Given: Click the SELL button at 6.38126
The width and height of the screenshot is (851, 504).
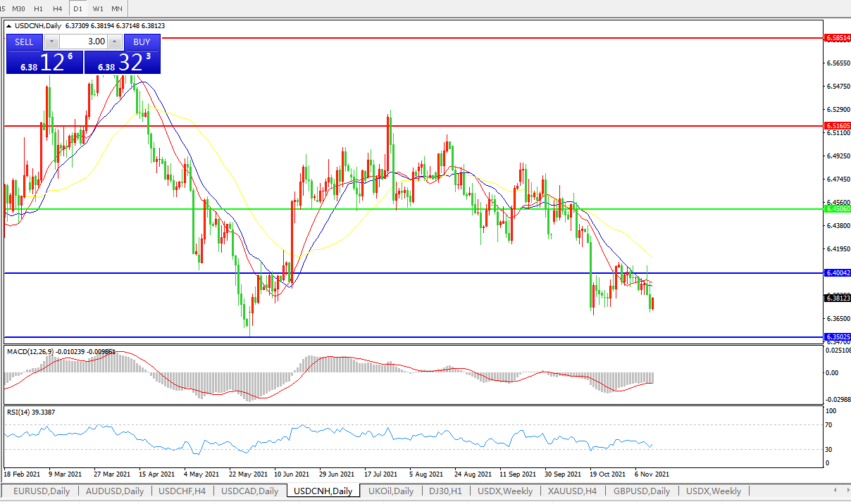Looking at the screenshot, I should tap(24, 42).
